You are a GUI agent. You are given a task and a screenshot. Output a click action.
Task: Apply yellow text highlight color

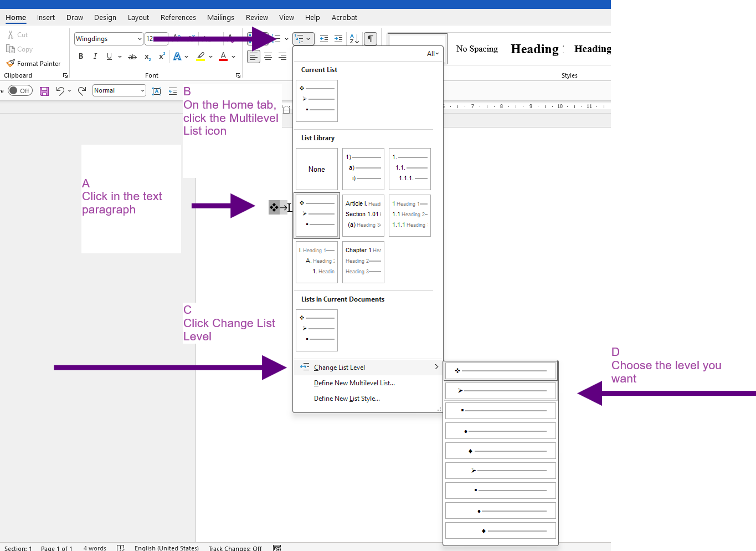(x=200, y=57)
